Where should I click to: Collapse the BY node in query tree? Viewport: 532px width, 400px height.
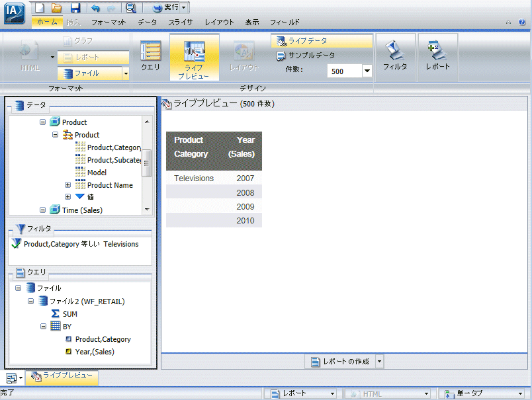[x=43, y=327]
